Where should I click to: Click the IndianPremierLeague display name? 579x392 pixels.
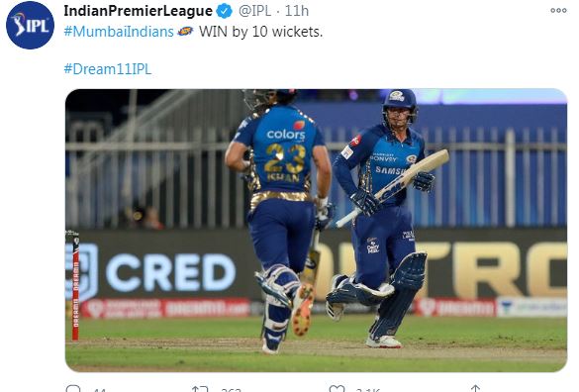139,11
